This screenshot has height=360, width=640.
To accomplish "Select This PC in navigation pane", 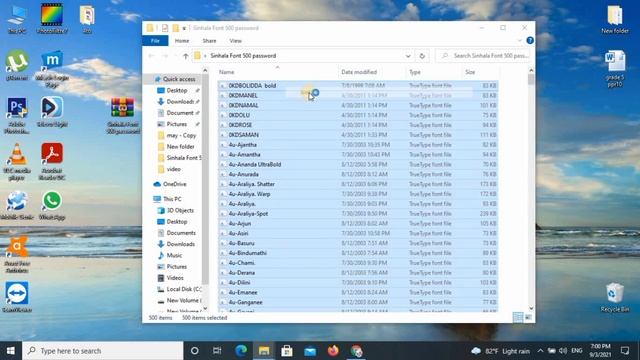I will click(172, 199).
